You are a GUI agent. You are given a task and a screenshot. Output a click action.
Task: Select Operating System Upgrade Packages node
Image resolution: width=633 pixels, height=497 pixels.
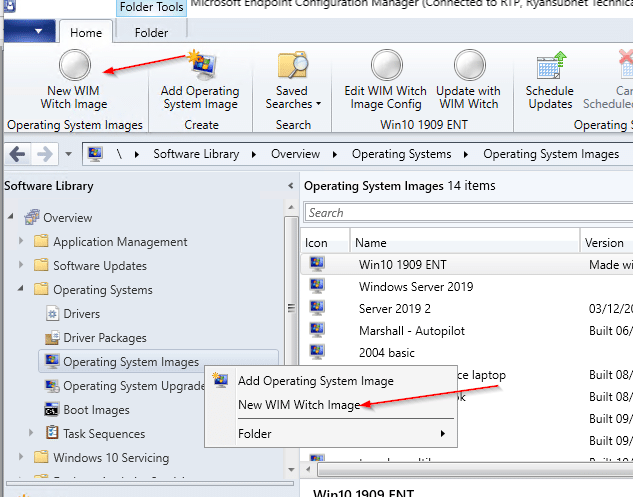pyautogui.click(x=134, y=386)
